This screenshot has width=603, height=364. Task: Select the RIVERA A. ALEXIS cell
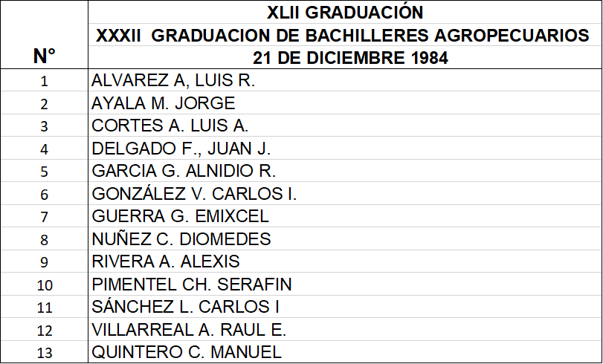click(345, 261)
